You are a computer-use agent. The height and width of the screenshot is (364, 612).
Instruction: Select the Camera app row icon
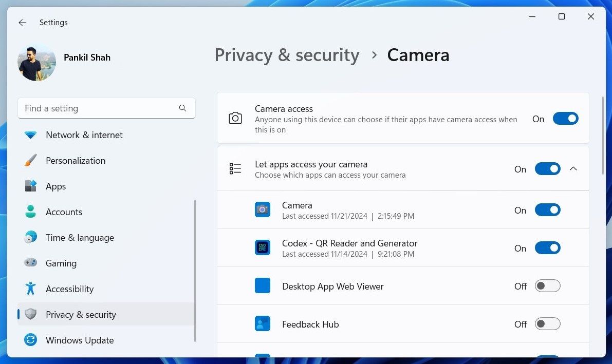(263, 209)
